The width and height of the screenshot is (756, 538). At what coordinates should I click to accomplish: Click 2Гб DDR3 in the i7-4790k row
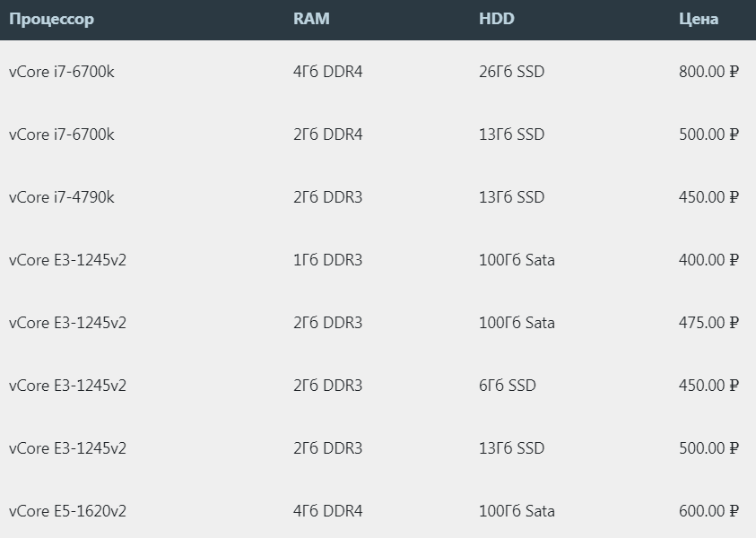click(x=328, y=197)
